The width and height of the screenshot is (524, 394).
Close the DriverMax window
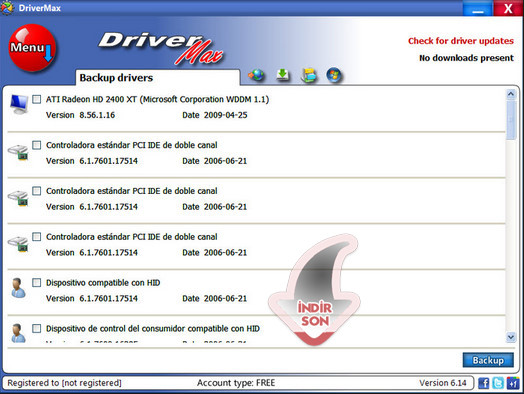pos(508,8)
